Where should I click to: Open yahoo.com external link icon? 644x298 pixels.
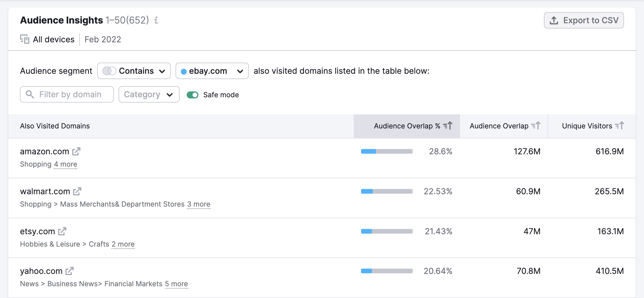click(x=70, y=271)
